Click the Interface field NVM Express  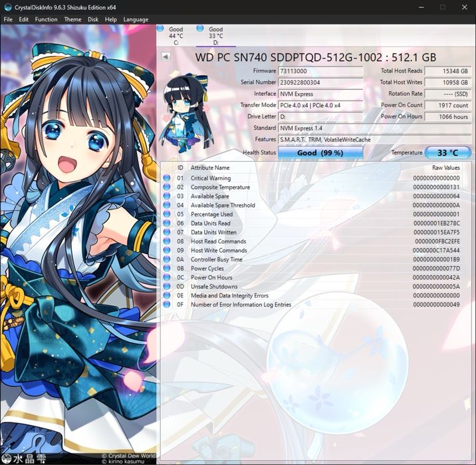coord(320,94)
